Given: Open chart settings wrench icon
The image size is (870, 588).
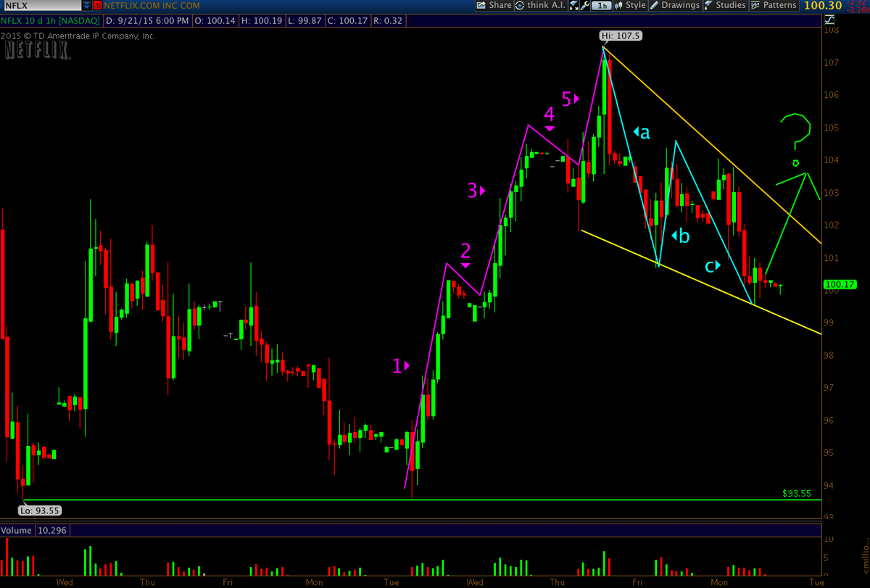Looking at the screenshot, I should (584, 5).
